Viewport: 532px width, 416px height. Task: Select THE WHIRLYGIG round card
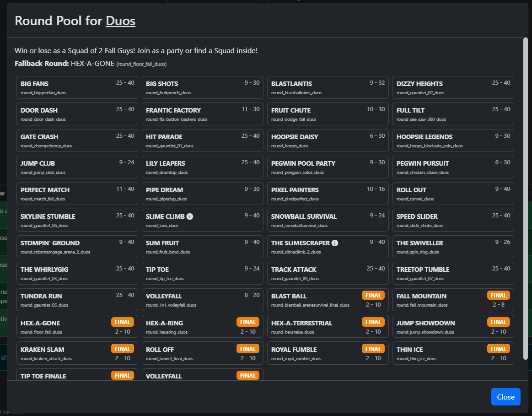[77, 273]
